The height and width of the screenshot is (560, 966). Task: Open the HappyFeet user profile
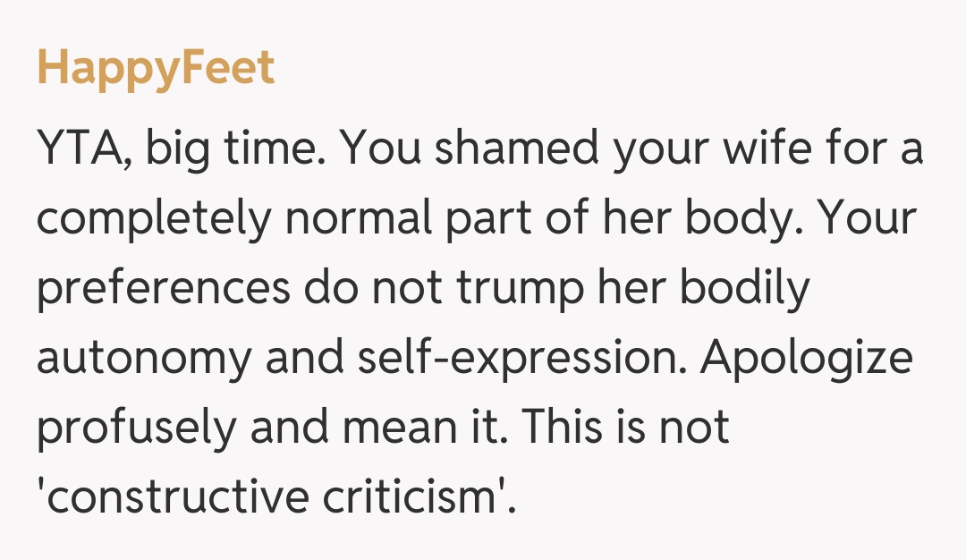point(156,68)
